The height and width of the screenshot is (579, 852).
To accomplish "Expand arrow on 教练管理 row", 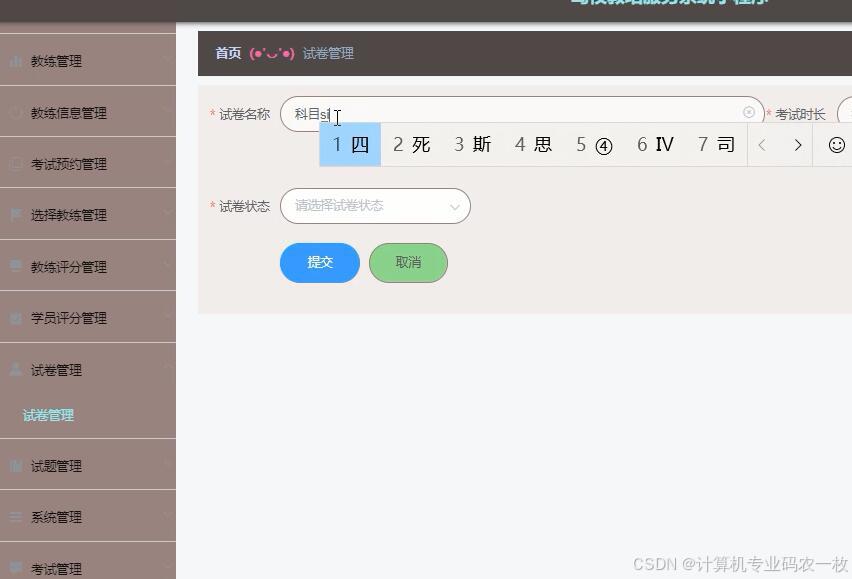I will pos(166,58).
